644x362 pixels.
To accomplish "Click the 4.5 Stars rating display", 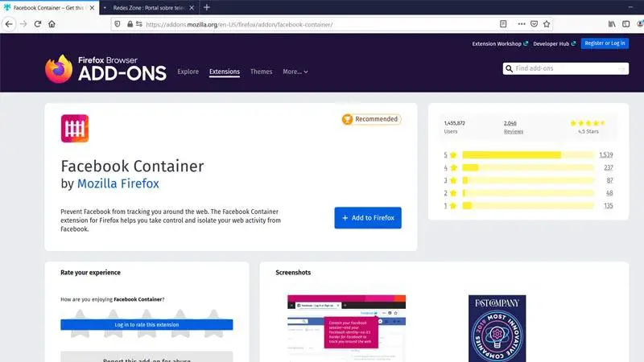I will 588,127.
